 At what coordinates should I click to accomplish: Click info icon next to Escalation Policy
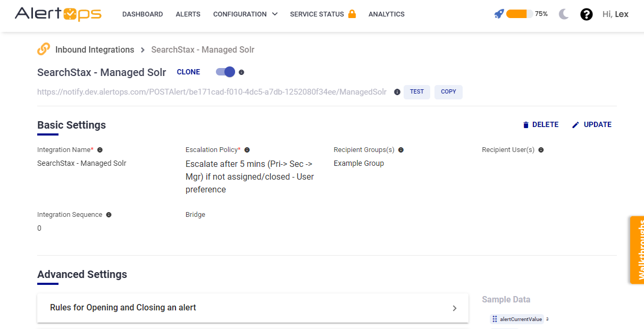coord(247,150)
